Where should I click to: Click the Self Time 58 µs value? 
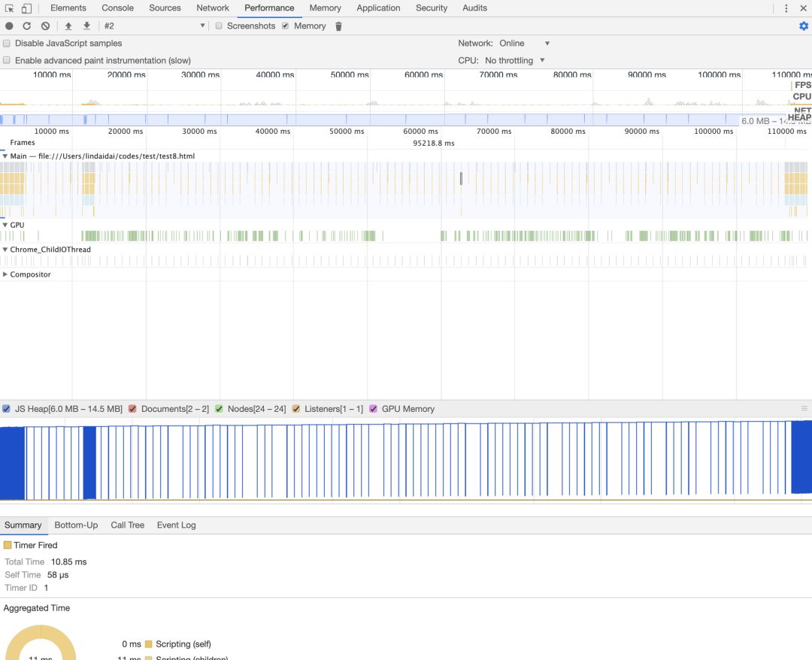58,574
